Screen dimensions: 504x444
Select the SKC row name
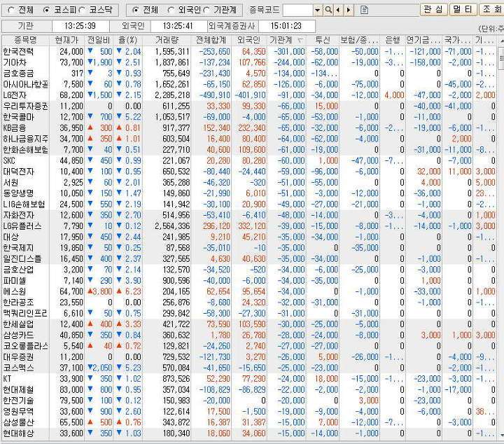click(9, 161)
